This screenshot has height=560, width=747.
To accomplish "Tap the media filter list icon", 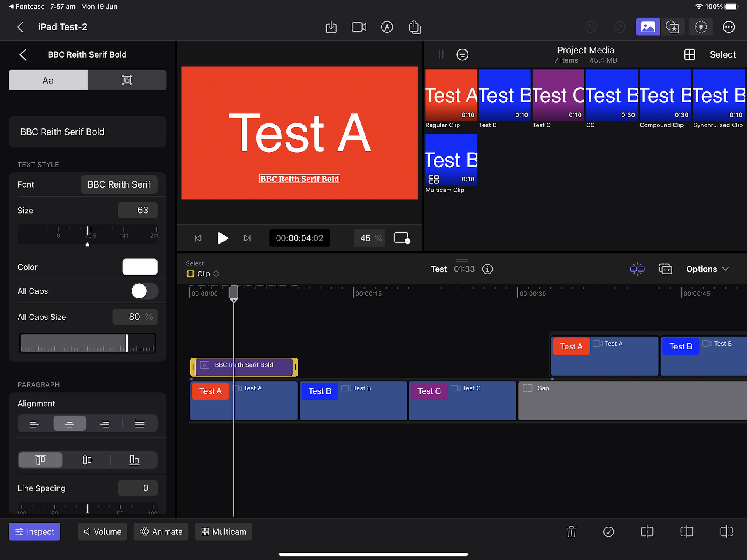I will [x=462, y=54].
